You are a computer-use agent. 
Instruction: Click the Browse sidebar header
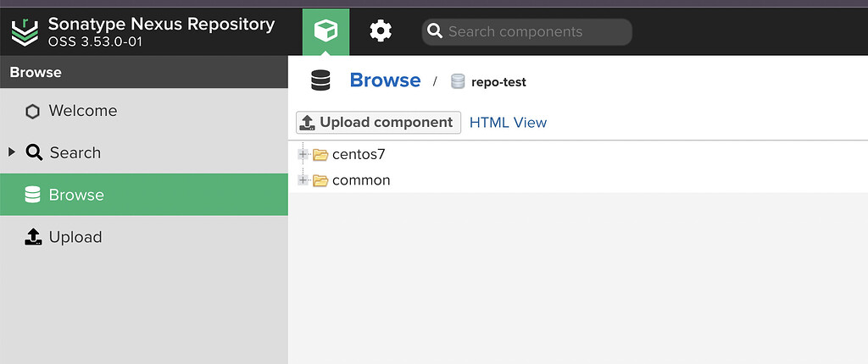[144, 72]
